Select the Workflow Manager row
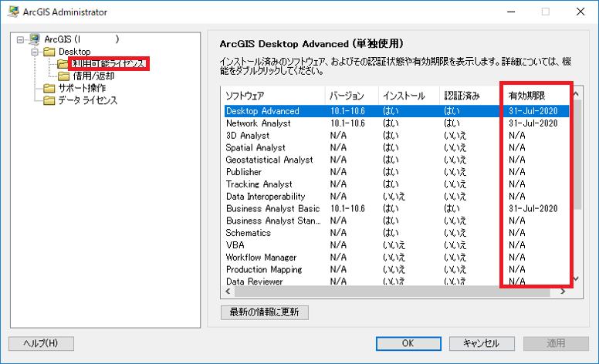Image resolution: width=599 pixels, height=364 pixels. pyautogui.click(x=397, y=258)
